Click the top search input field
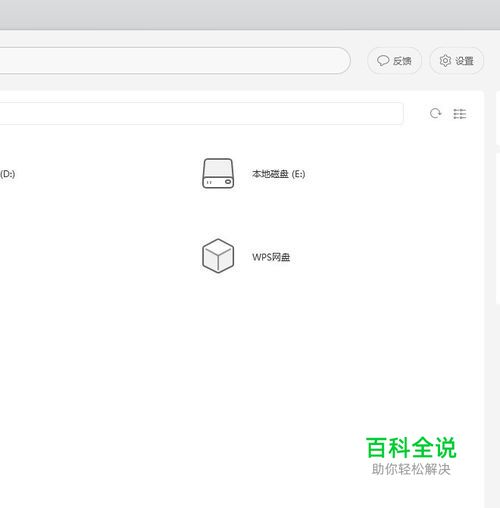Screen dimensions: 500x508 (x=175, y=61)
